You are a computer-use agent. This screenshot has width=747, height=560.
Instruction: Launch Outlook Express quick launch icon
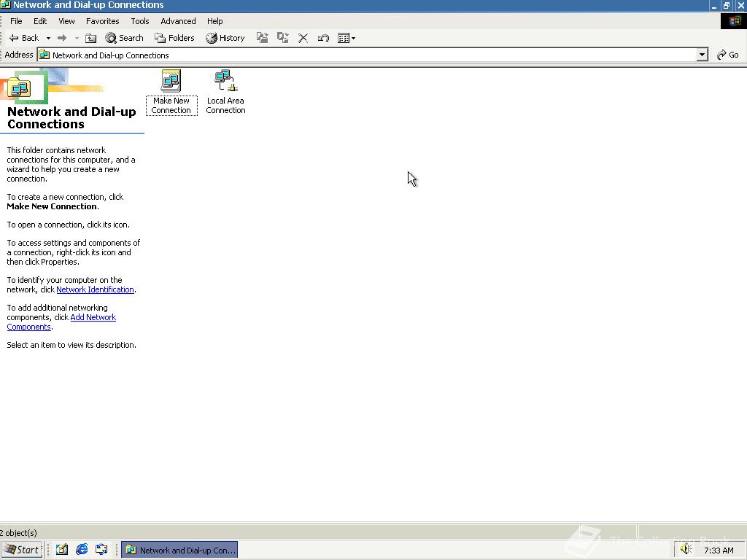click(x=101, y=550)
